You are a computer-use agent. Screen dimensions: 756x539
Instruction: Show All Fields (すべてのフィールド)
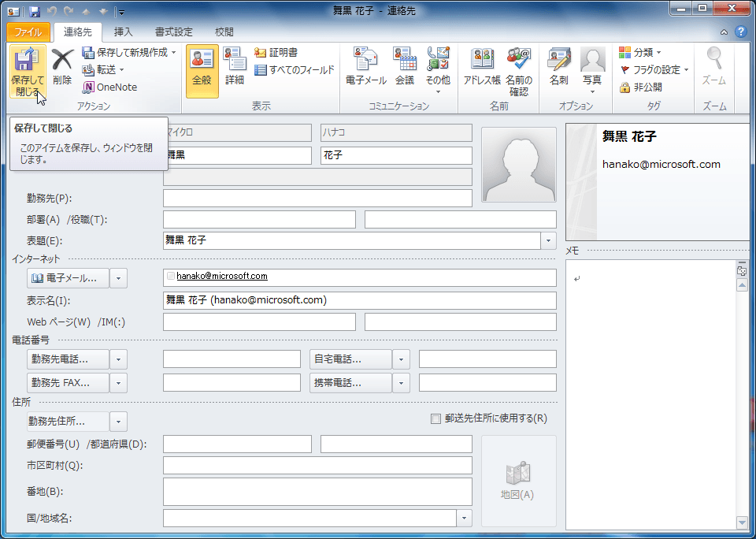tap(294, 70)
